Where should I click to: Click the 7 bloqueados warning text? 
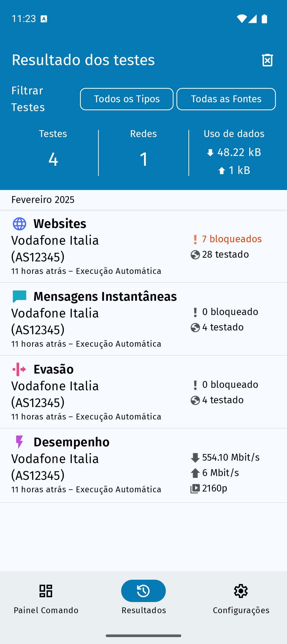[232, 239]
